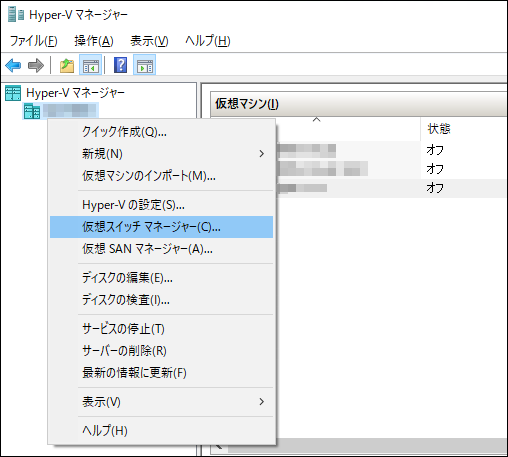This screenshot has height=457, width=508.
Task: Click the Back arrow toolbar icon
Action: [x=13, y=65]
